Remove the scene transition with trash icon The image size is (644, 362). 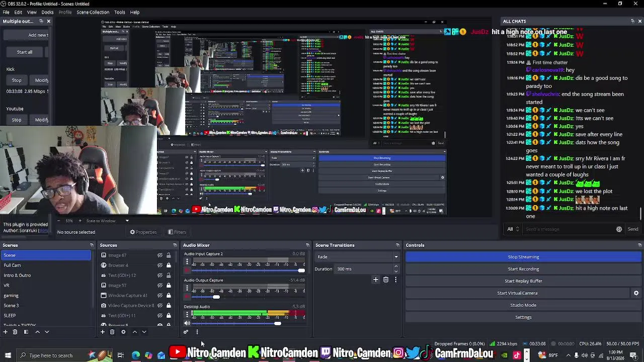point(386,280)
